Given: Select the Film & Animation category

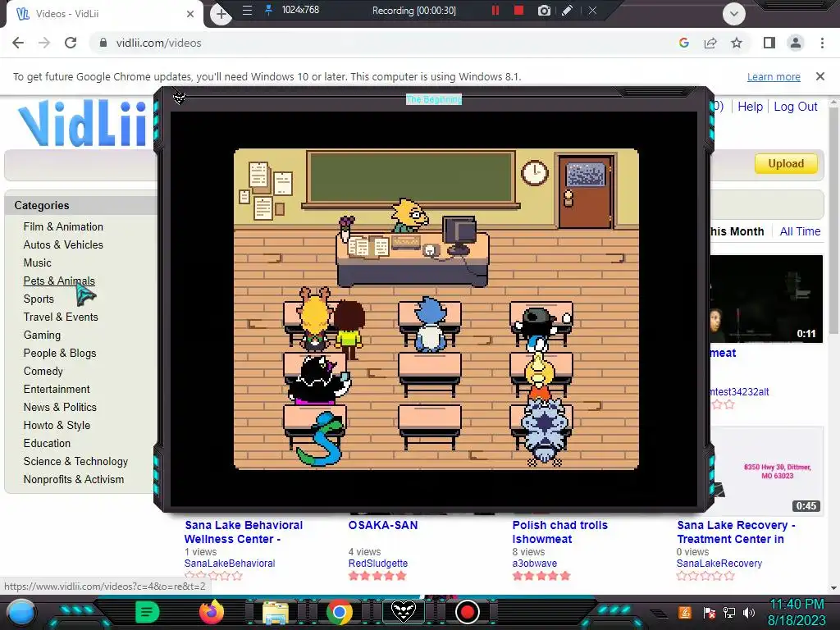Looking at the screenshot, I should pyautogui.click(x=63, y=226).
